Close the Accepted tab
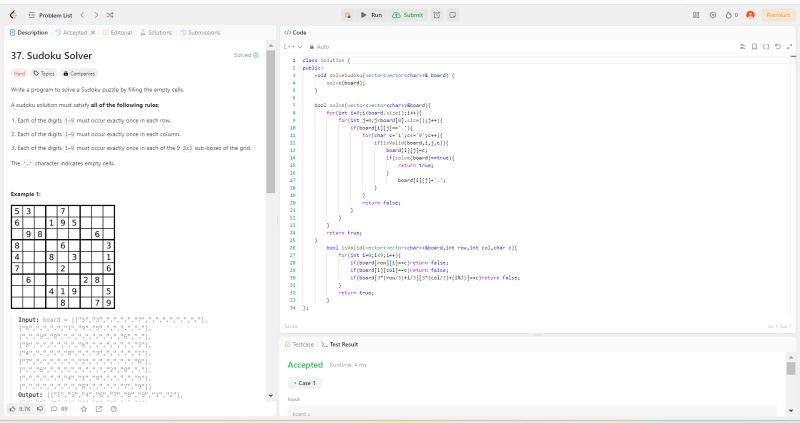The height and width of the screenshot is (423, 800). [93, 33]
